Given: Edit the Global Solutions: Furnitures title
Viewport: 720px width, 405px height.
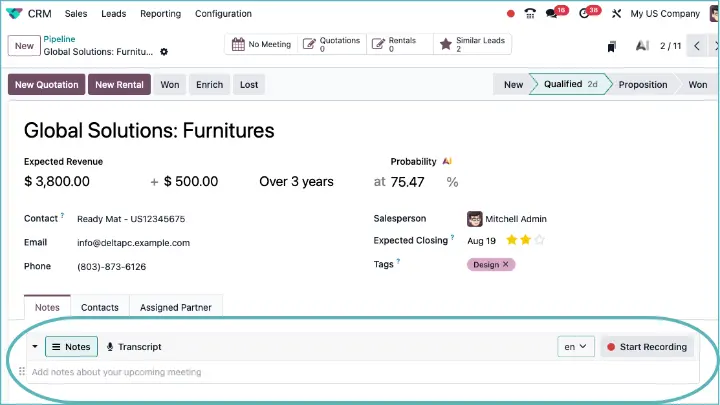Looking at the screenshot, I should 149,130.
